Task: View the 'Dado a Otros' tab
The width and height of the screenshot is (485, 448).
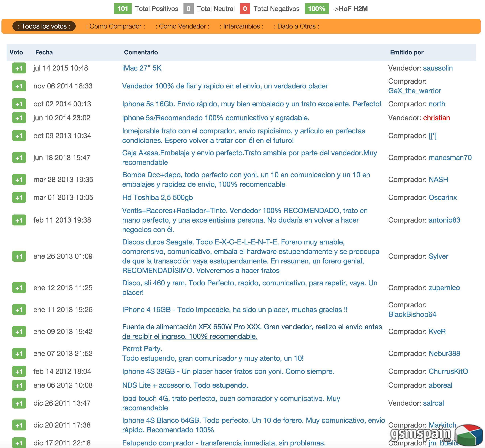Action: coord(296,26)
